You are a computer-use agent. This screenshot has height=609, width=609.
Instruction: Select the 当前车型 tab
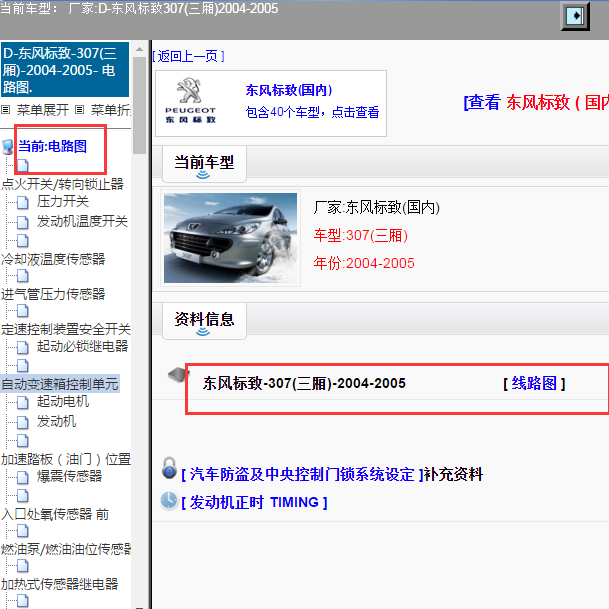(x=204, y=164)
